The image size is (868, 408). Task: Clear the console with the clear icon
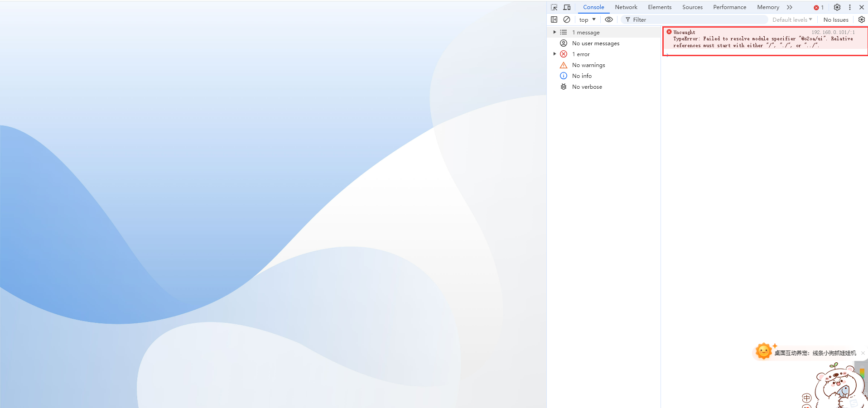point(566,19)
